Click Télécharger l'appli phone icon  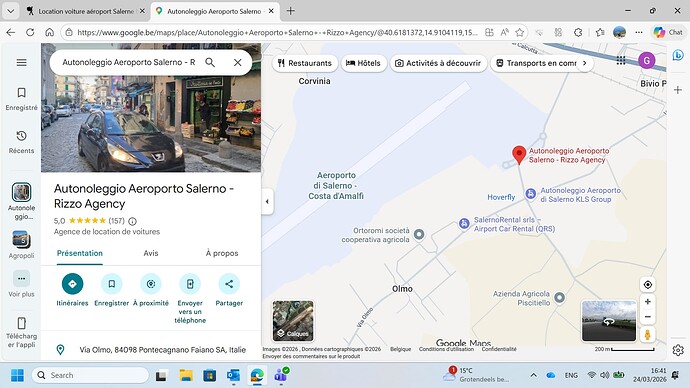pyautogui.click(x=22, y=323)
